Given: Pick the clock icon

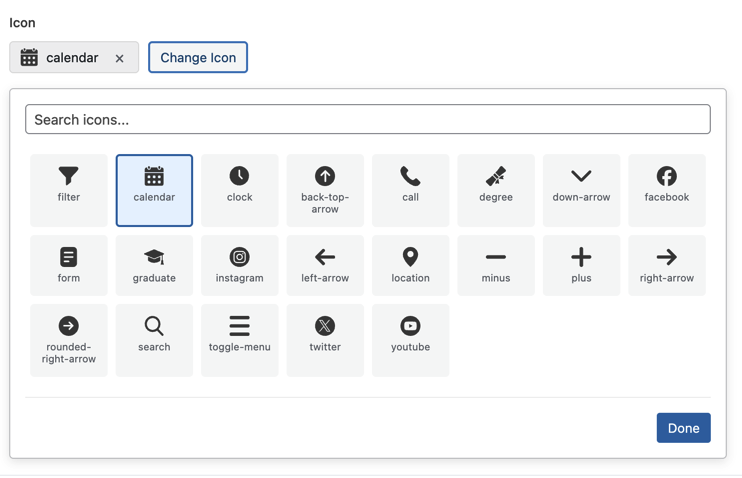Looking at the screenshot, I should tap(239, 190).
